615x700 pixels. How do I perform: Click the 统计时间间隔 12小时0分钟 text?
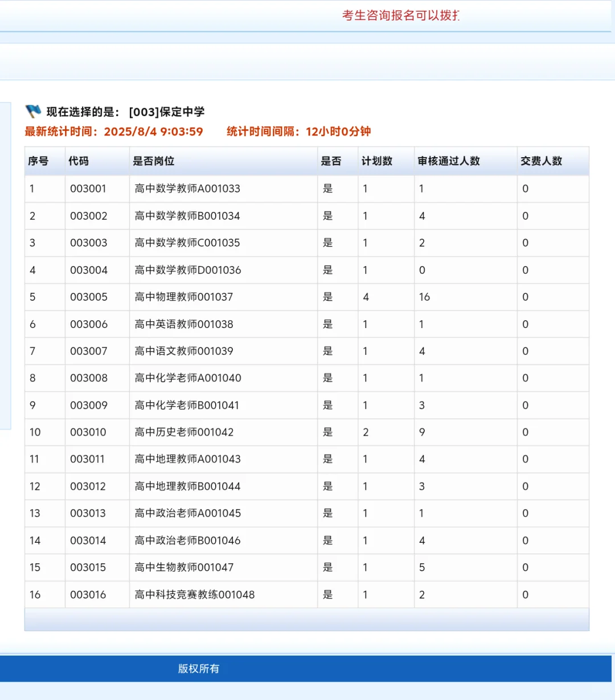tap(299, 132)
